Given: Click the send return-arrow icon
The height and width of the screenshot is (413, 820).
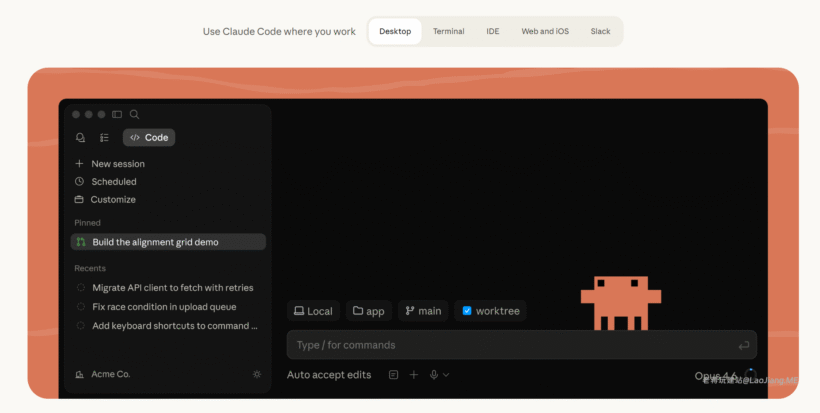Looking at the screenshot, I should pyautogui.click(x=743, y=346).
